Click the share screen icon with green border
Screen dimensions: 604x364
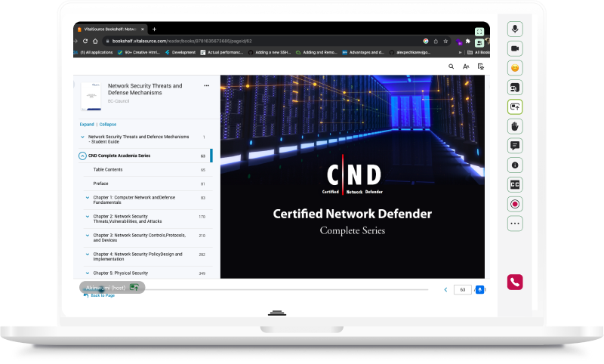point(515,106)
